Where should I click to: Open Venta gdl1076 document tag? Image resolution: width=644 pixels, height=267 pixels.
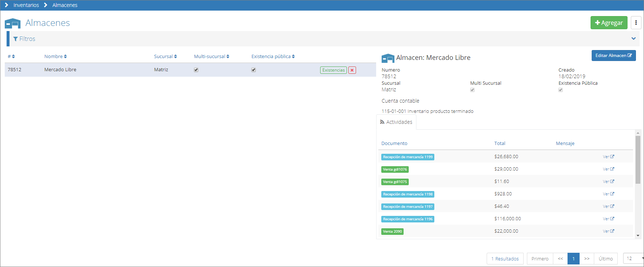[x=395, y=169]
